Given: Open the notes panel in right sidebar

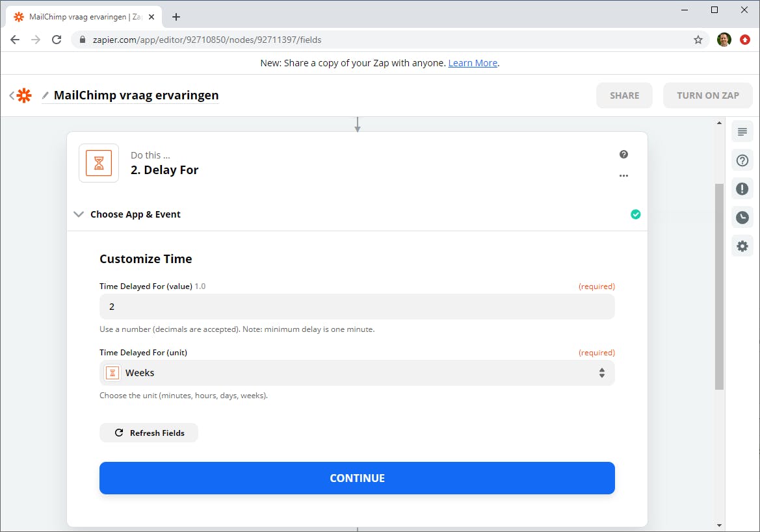Looking at the screenshot, I should (x=742, y=132).
